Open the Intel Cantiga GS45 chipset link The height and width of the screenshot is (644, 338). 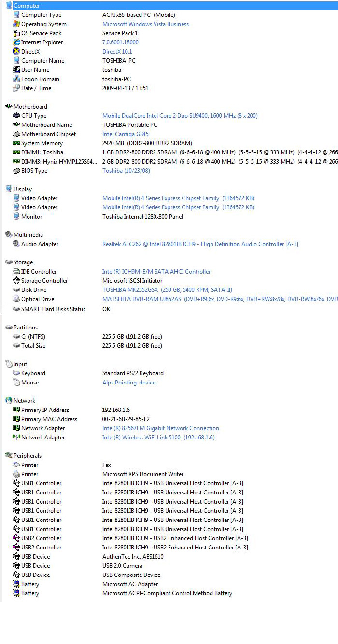[126, 134]
